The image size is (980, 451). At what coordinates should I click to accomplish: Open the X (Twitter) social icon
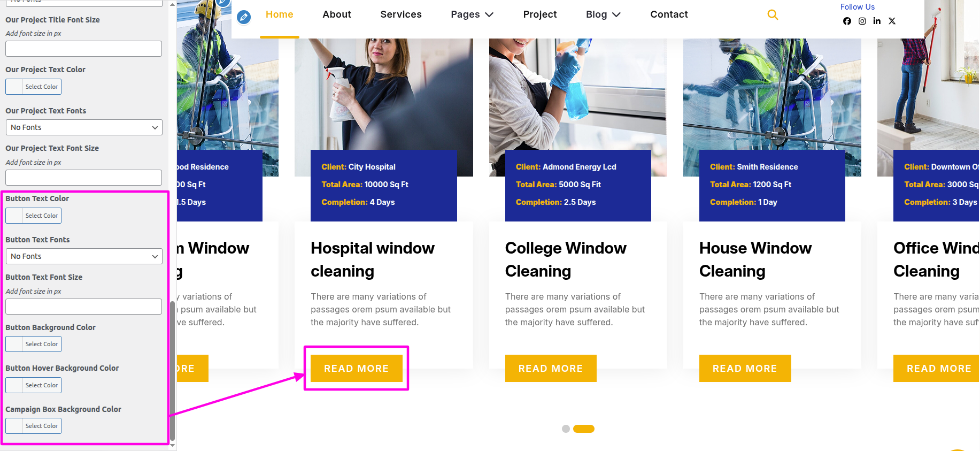pyautogui.click(x=892, y=21)
